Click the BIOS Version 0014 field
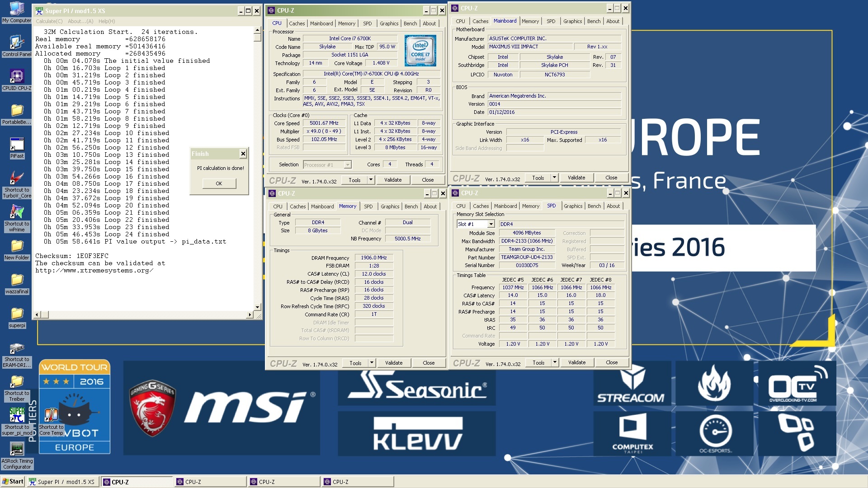The height and width of the screenshot is (488, 868). click(x=554, y=104)
